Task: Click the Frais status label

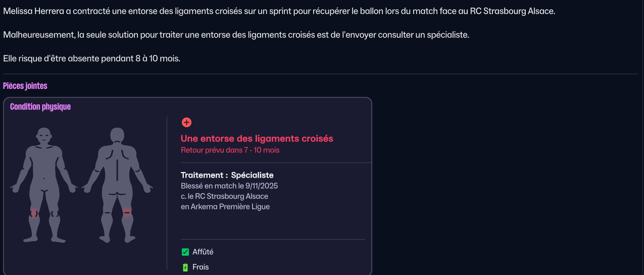Action: (x=201, y=267)
